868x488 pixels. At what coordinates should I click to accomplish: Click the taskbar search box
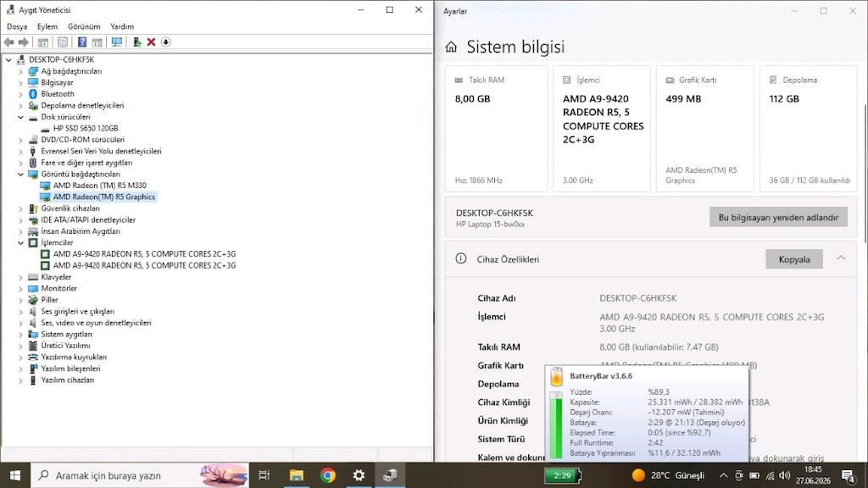140,475
